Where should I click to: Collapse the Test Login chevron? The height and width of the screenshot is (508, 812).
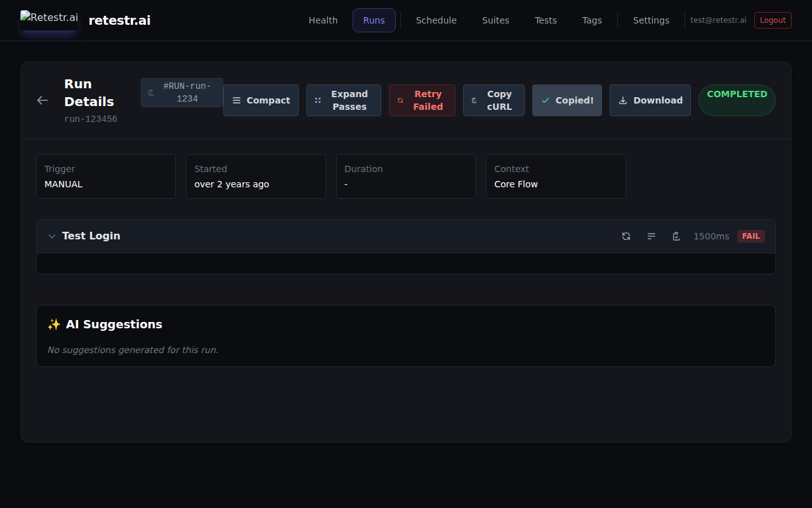tap(52, 236)
